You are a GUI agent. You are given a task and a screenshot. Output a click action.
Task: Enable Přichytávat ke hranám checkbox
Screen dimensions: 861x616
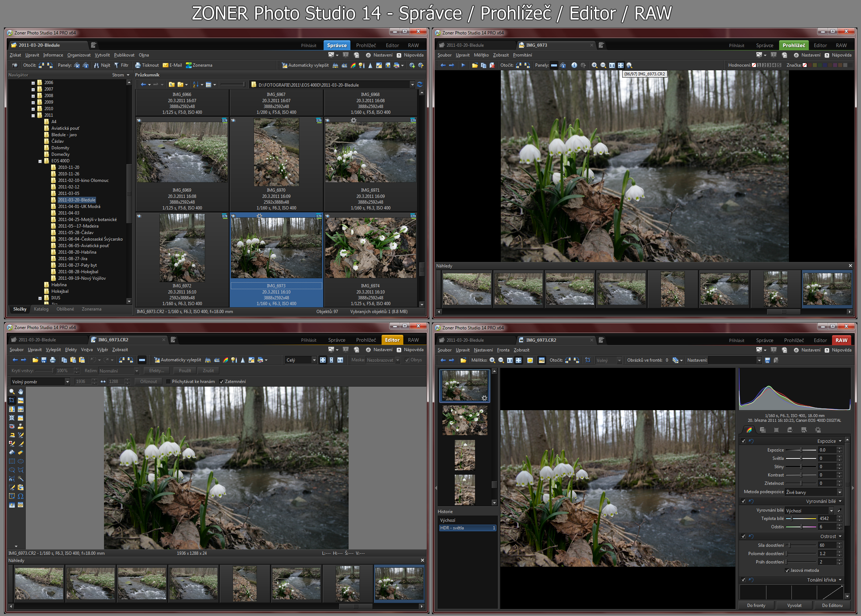click(x=169, y=382)
